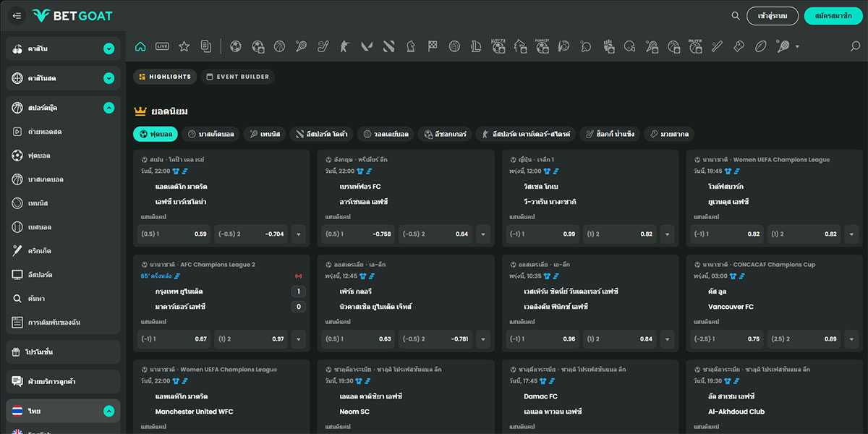
Task: Click the สมัครสมาชิก register button
Action: pyautogui.click(x=833, y=15)
